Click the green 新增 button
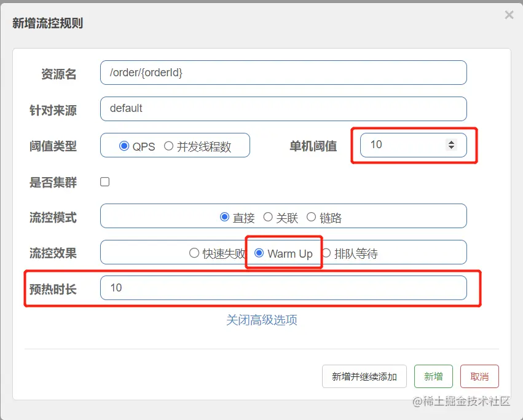Viewport: 523px width, 420px height. (433, 376)
